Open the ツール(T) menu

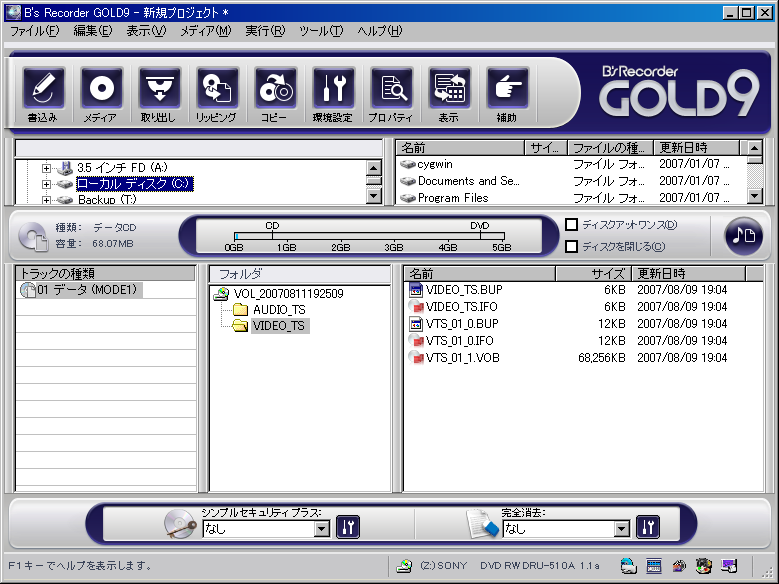pos(321,31)
